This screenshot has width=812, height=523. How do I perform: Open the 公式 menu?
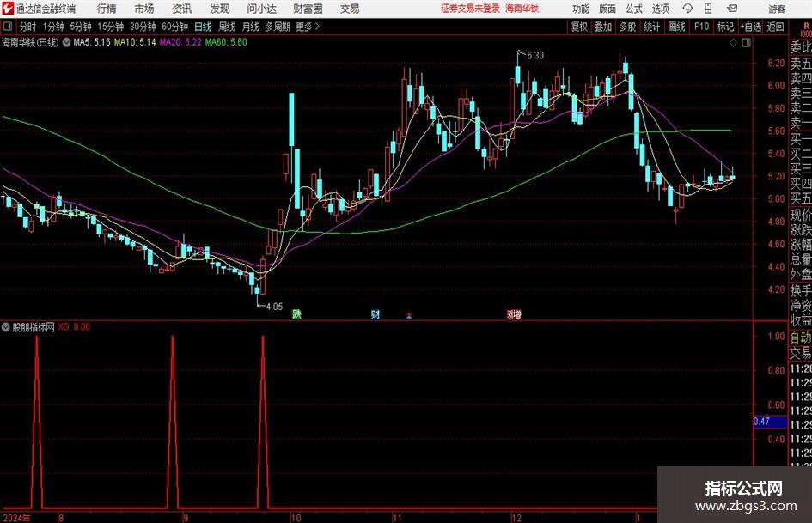coord(634,9)
